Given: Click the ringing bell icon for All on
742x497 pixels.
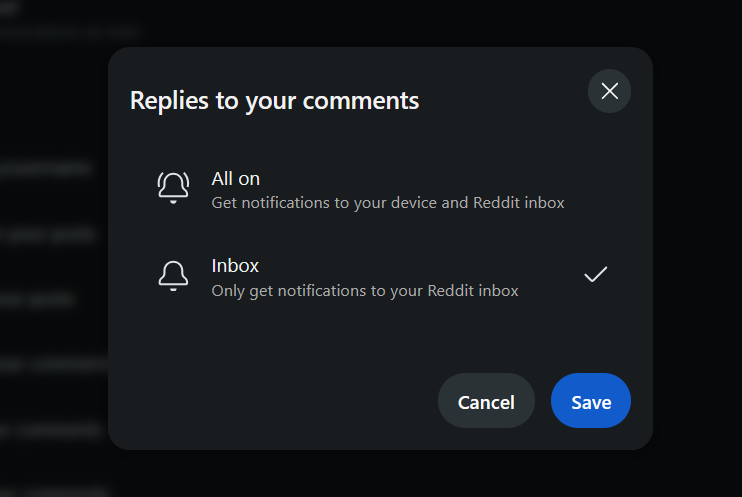Looking at the screenshot, I should 173,188.
